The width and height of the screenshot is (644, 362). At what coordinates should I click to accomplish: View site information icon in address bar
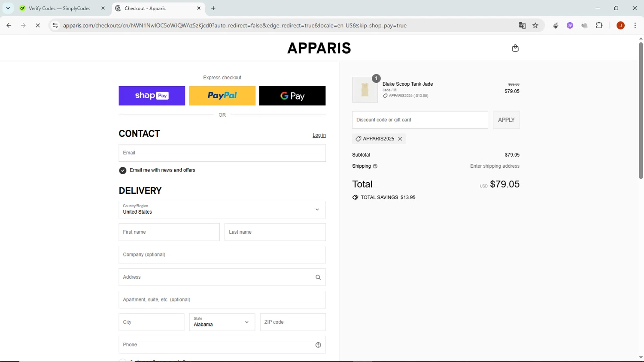tap(55, 26)
